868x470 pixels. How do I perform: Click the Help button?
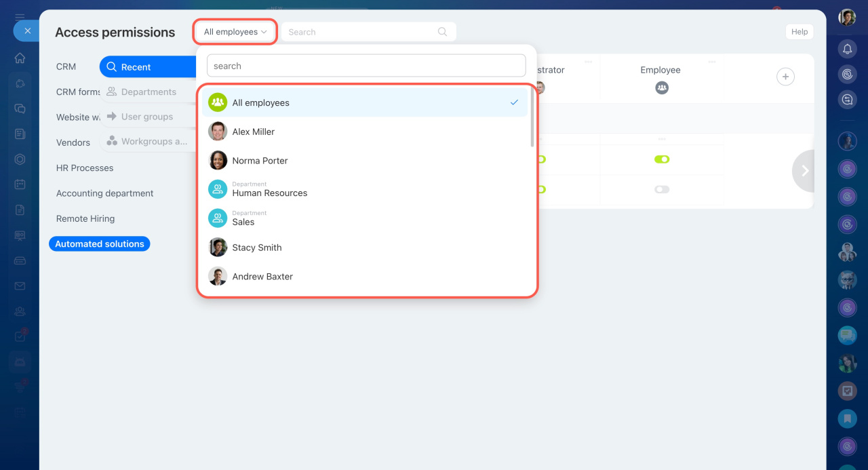(799, 32)
